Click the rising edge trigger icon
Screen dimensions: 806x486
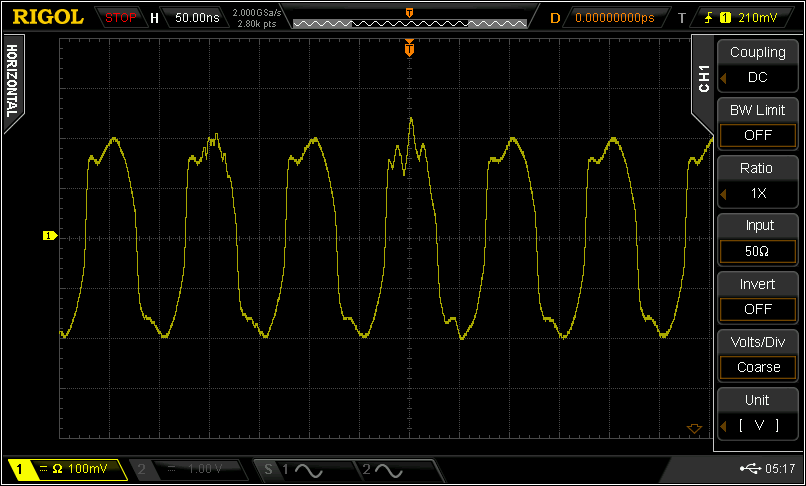709,18
